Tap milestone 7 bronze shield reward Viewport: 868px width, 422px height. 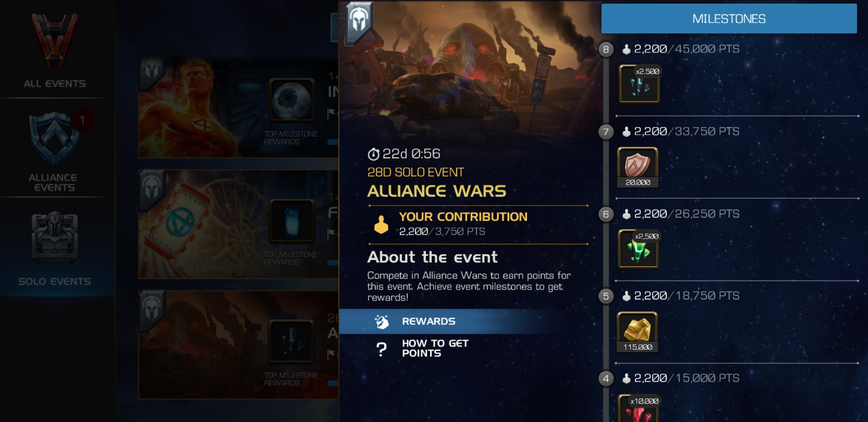638,167
